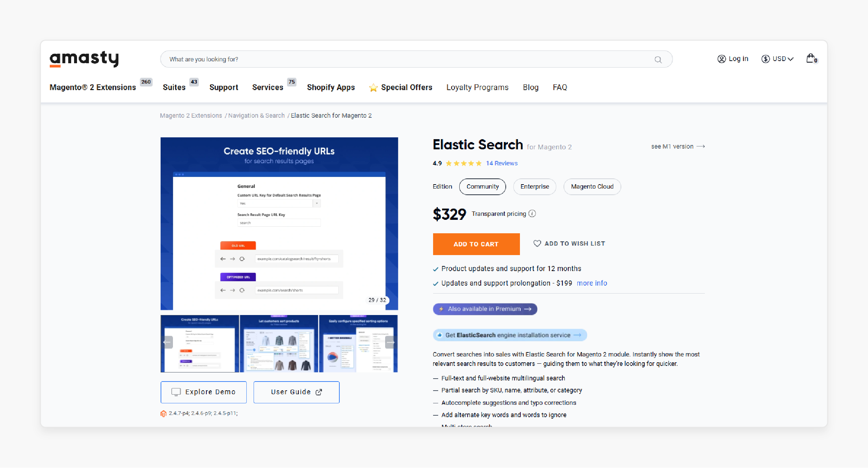Viewport: 868px width, 468px height.
Task: Open the FAQ page
Action: pyautogui.click(x=560, y=88)
